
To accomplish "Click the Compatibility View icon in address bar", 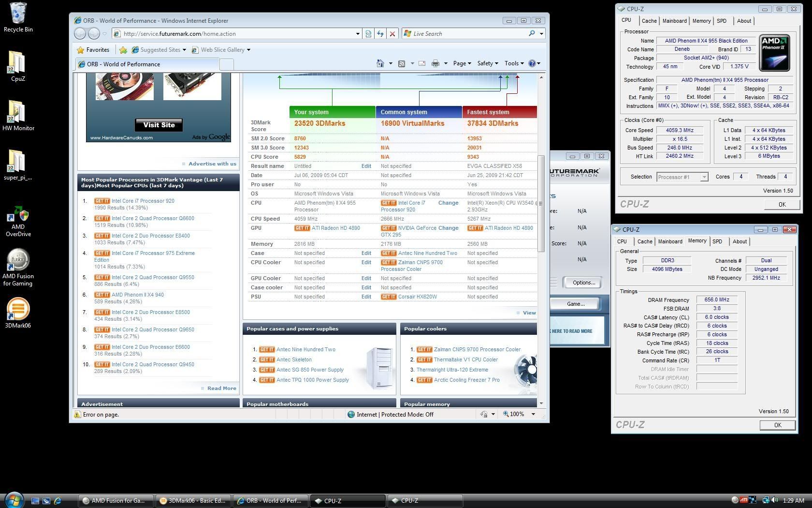I will click(368, 33).
